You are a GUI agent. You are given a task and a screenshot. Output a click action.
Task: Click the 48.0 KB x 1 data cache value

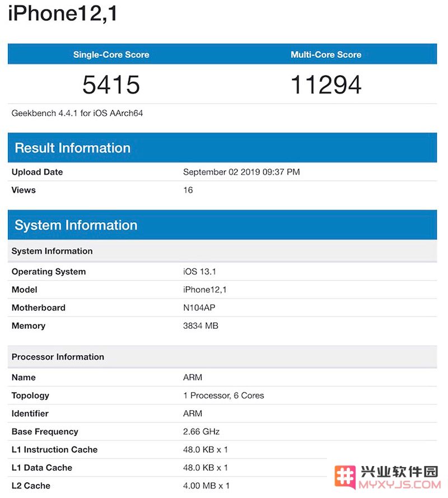click(206, 468)
